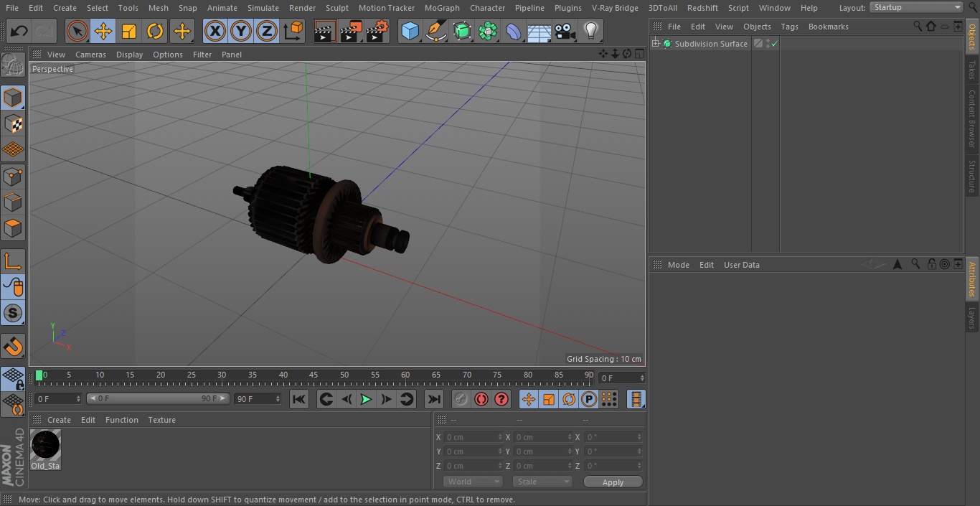Open the World coordinate dropdown
The image size is (980, 506).
[473, 482]
